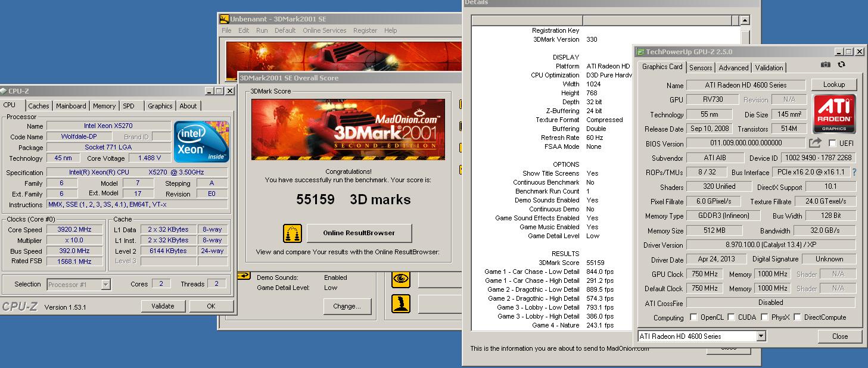Expand the ATI Radeon HD 4600 Series dropdown

(763, 336)
